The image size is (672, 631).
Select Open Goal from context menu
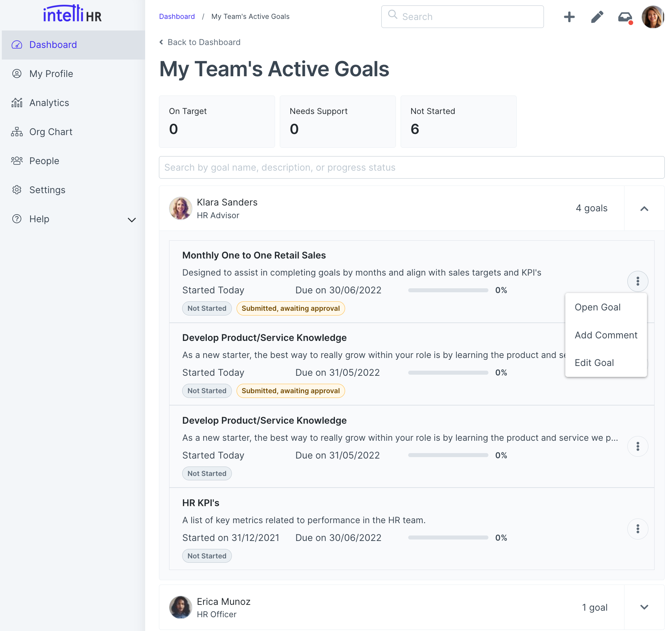[x=597, y=307]
